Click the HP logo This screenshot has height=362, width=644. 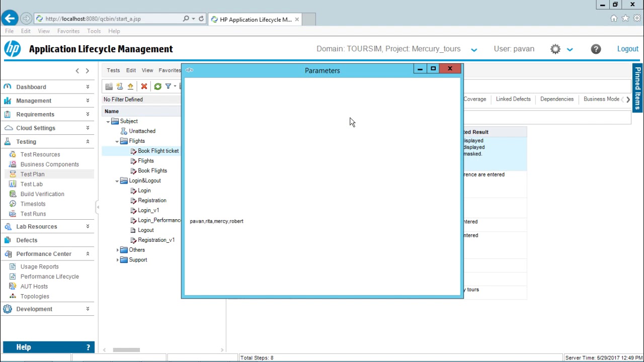click(x=12, y=49)
